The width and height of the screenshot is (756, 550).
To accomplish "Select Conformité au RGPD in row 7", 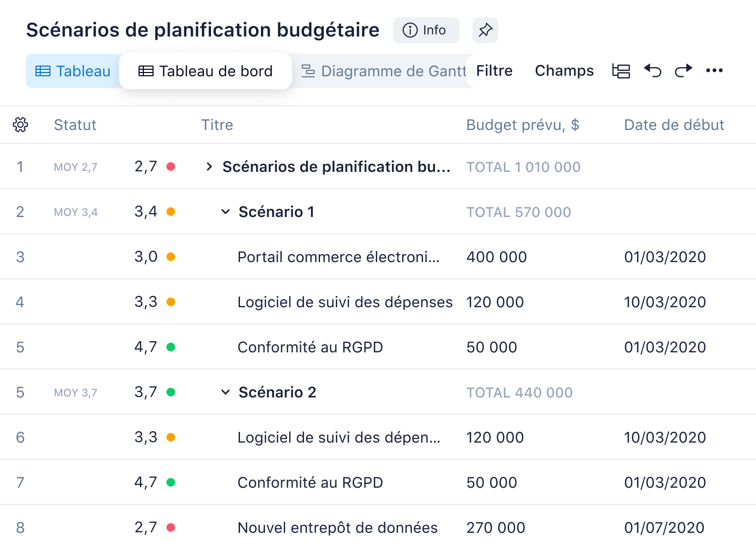I will [x=310, y=482].
